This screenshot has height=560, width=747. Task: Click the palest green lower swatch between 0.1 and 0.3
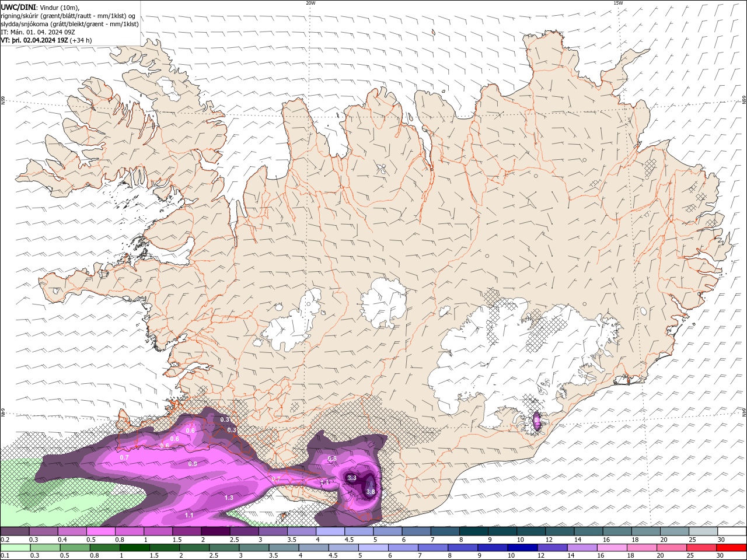click(x=15, y=548)
